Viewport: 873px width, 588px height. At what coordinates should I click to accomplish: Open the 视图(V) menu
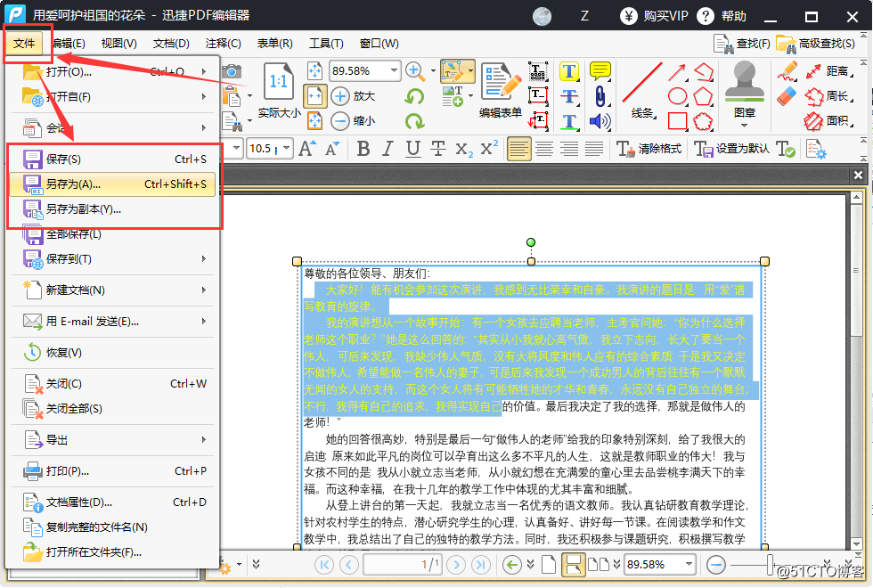point(119,44)
